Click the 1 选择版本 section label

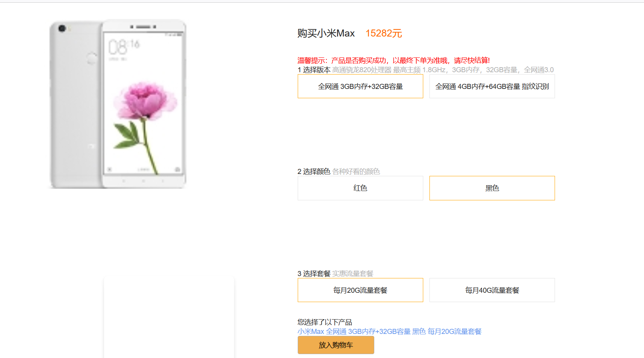click(314, 70)
